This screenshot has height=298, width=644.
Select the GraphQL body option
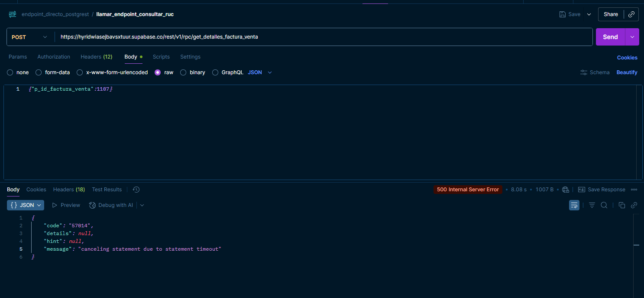(215, 72)
